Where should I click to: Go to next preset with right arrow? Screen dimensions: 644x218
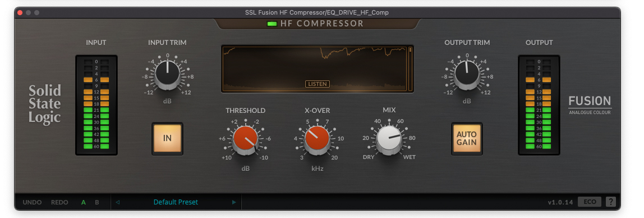click(x=234, y=202)
